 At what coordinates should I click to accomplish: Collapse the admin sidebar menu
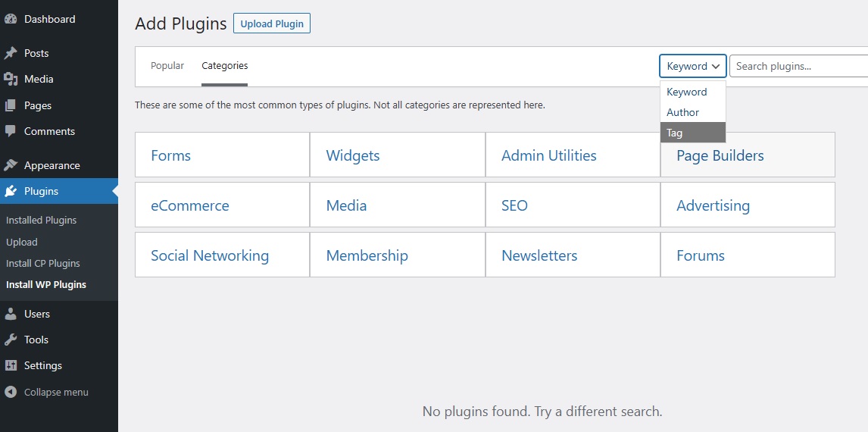click(46, 392)
